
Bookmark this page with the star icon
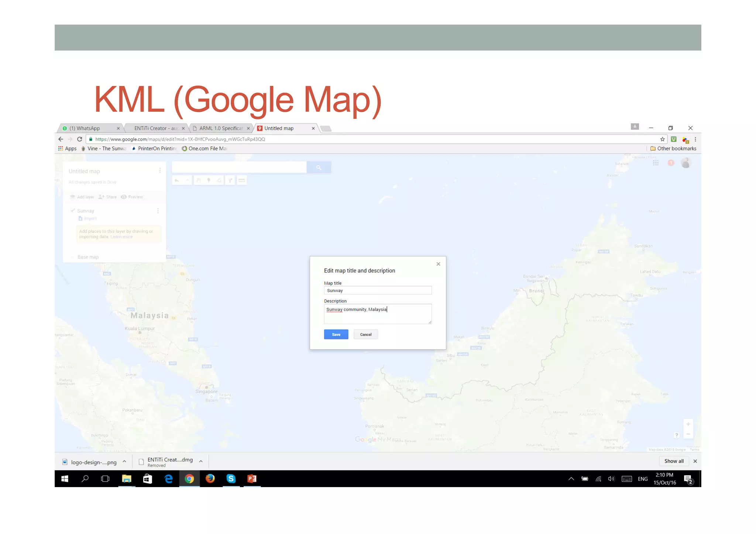[663, 139]
